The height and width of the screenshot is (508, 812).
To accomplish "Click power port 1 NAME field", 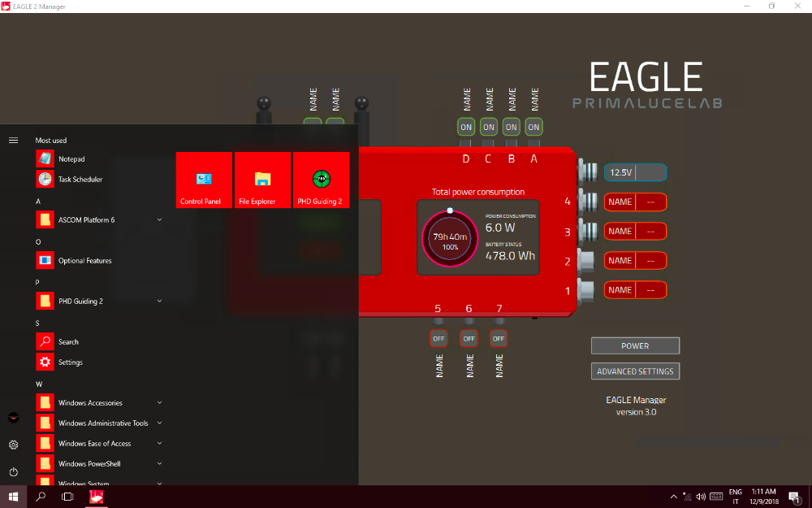I will coord(636,290).
